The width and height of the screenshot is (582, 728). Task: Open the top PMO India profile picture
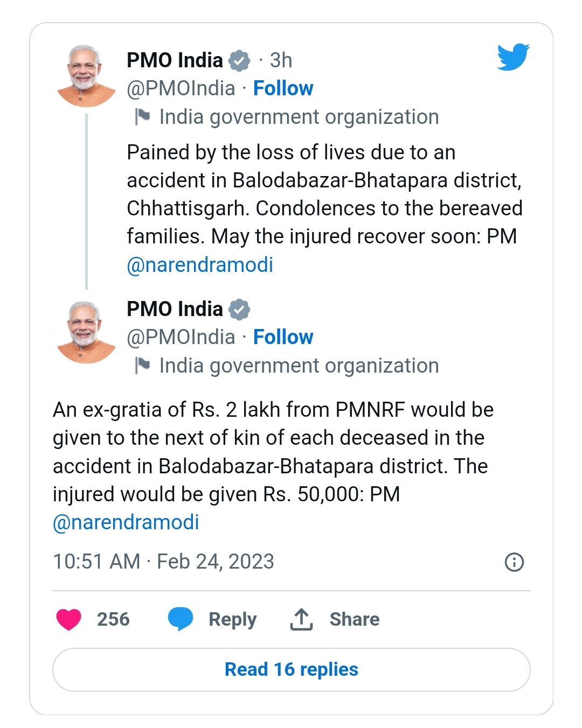coord(86,76)
